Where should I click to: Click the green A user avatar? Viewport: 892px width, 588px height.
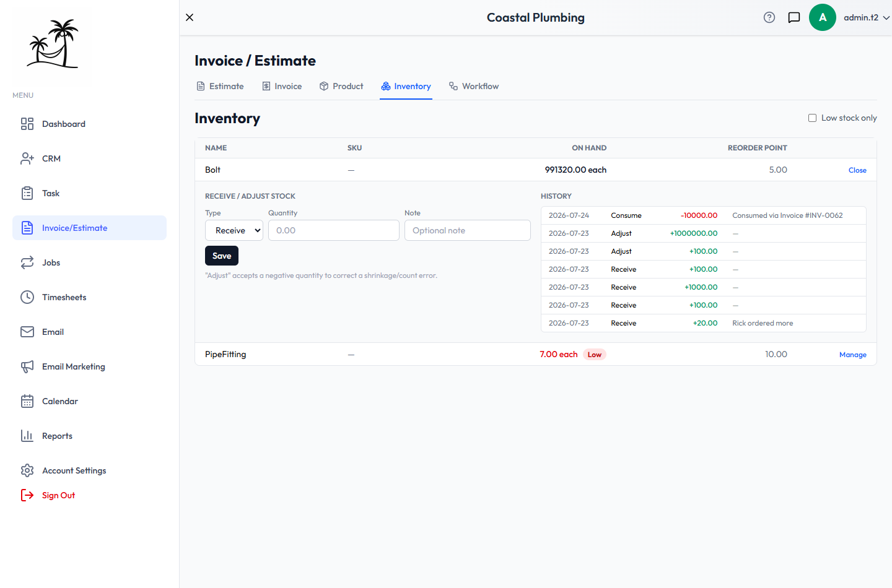(823, 17)
